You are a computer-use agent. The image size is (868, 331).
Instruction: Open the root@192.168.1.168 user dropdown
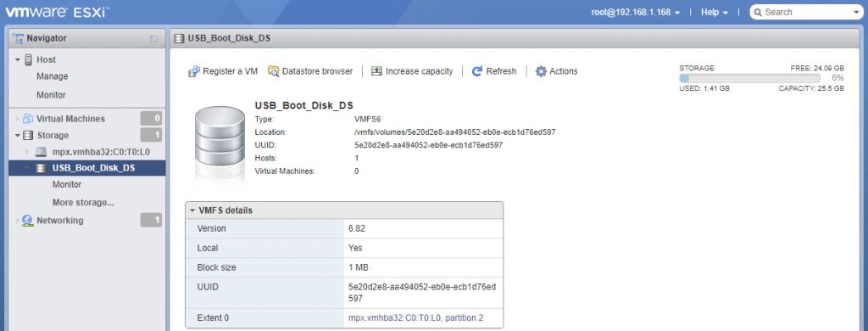click(x=636, y=12)
